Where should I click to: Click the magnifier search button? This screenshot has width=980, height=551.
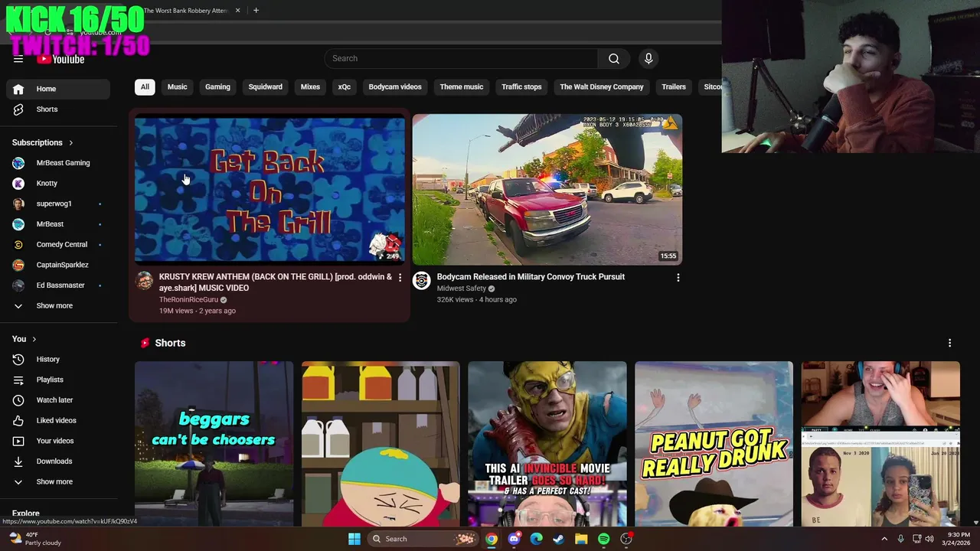click(613, 59)
